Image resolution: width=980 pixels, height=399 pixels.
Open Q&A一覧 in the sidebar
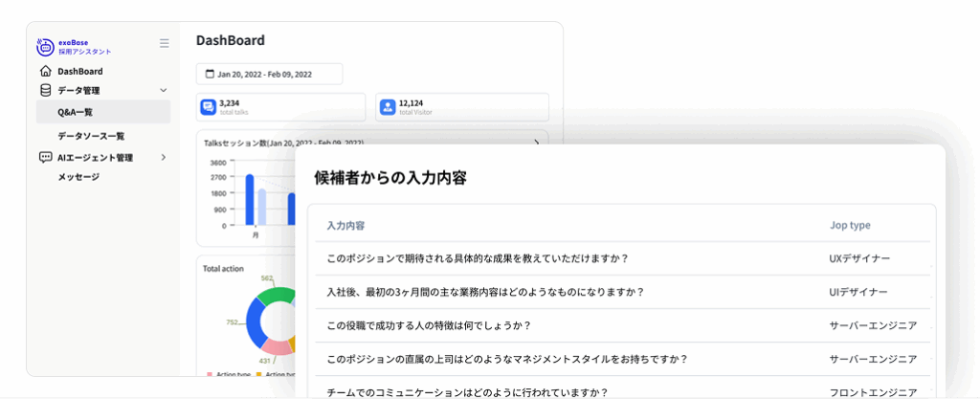(x=103, y=112)
